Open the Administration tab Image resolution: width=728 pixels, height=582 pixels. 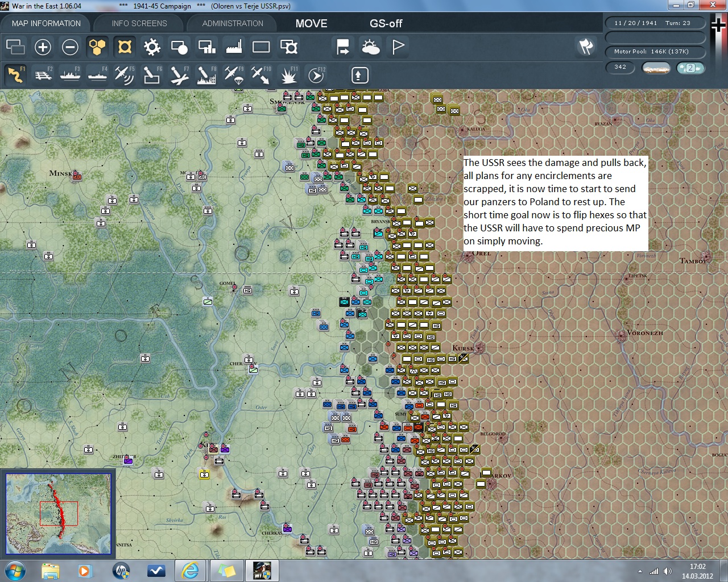(233, 23)
